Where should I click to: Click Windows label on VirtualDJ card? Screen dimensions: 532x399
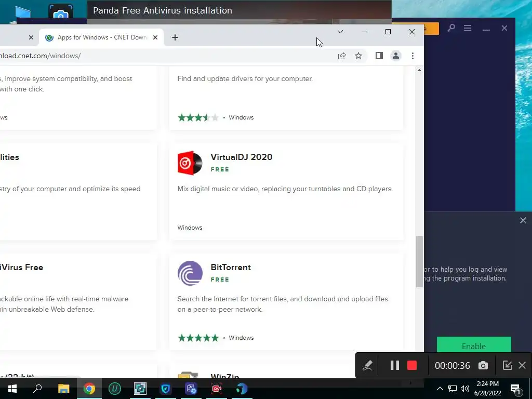point(190,228)
